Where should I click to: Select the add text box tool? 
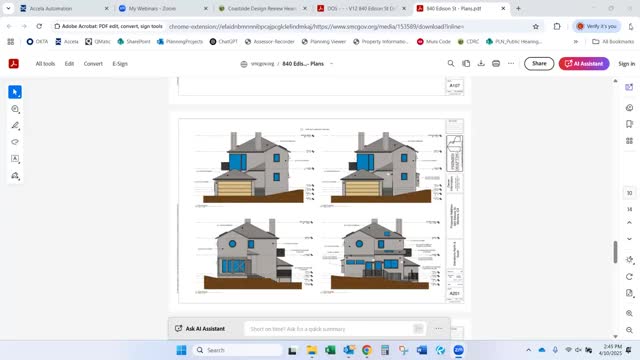(x=15, y=159)
